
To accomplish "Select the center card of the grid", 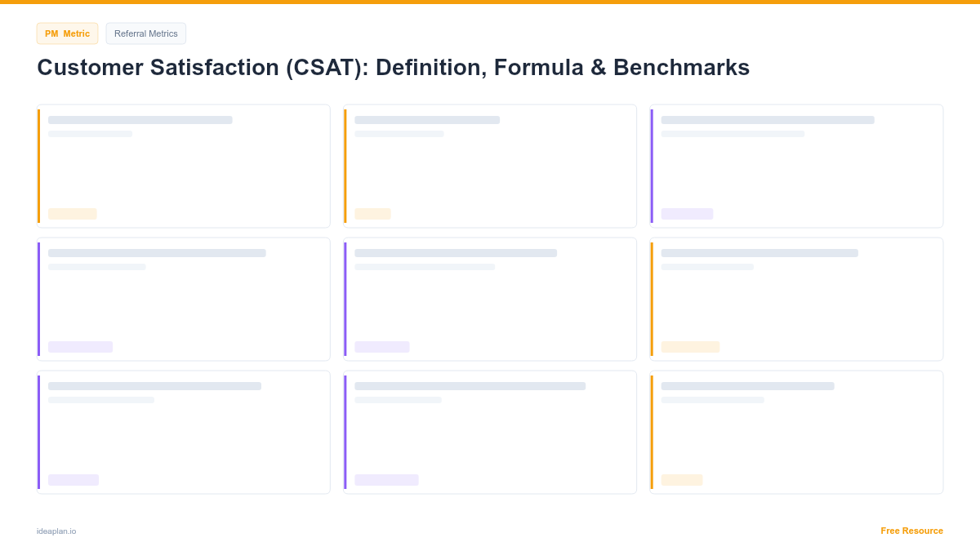I will coord(490,299).
